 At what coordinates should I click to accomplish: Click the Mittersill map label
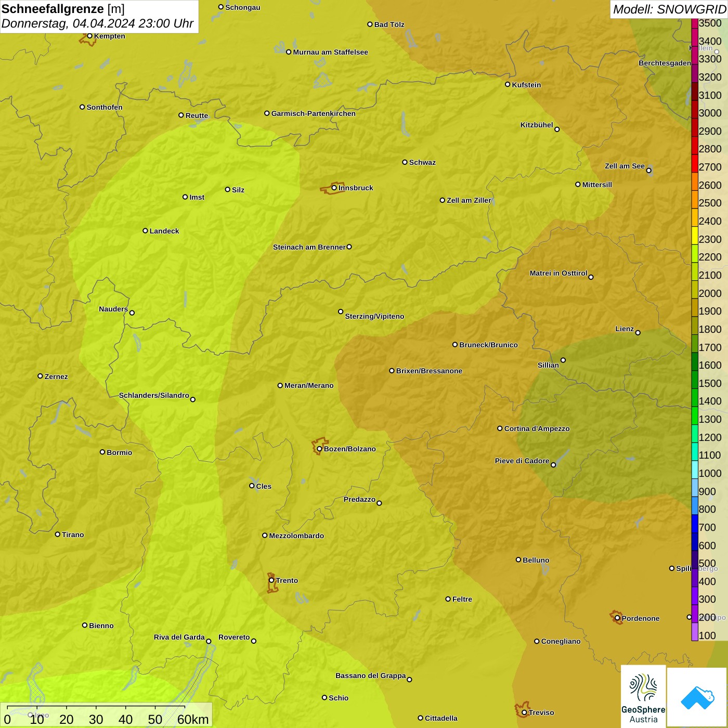(597, 185)
